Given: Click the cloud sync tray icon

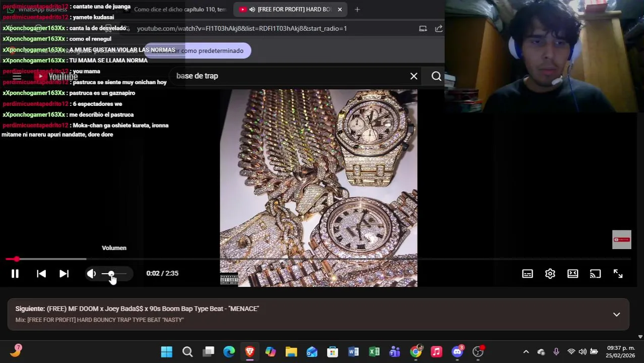Looking at the screenshot, I should pyautogui.click(x=541, y=352).
